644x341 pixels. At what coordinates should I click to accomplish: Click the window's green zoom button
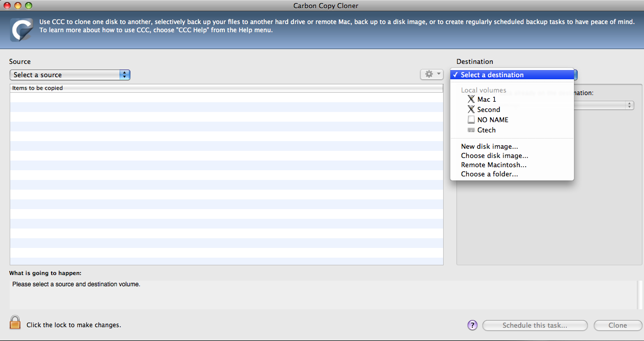coord(28,5)
